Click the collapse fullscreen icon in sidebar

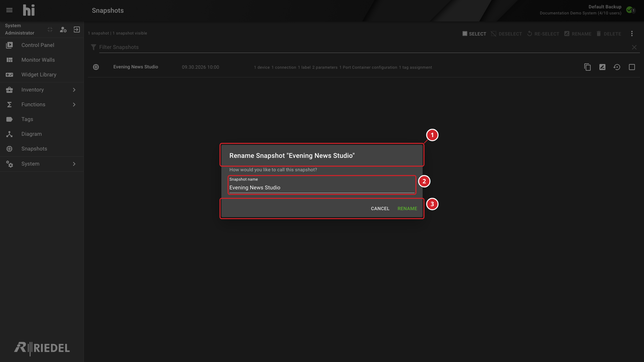50,29
